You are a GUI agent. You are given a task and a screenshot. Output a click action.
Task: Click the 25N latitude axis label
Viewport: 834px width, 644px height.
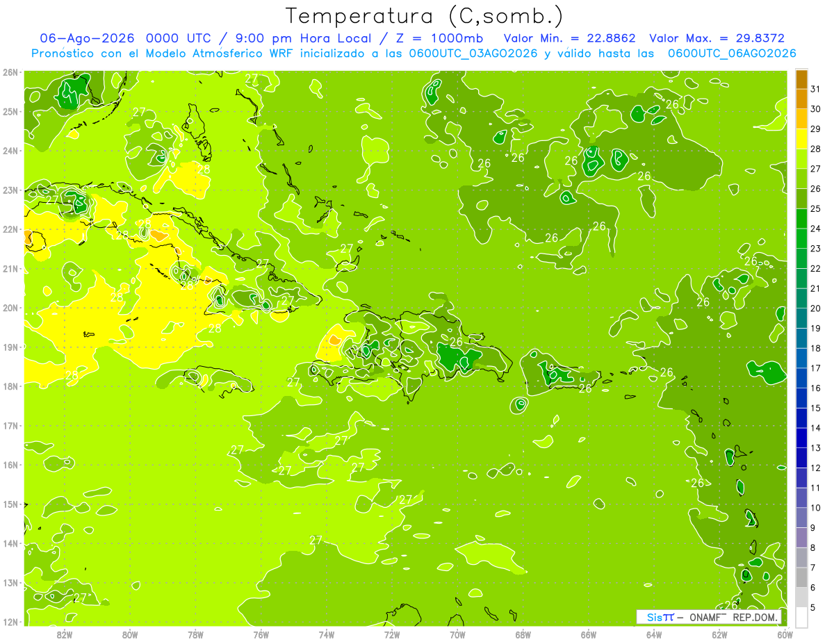(10, 112)
